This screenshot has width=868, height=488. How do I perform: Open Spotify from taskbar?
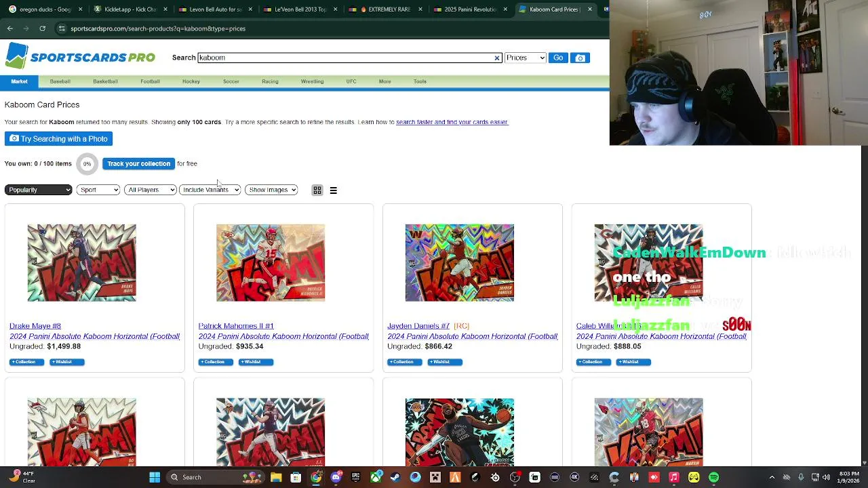714,477
